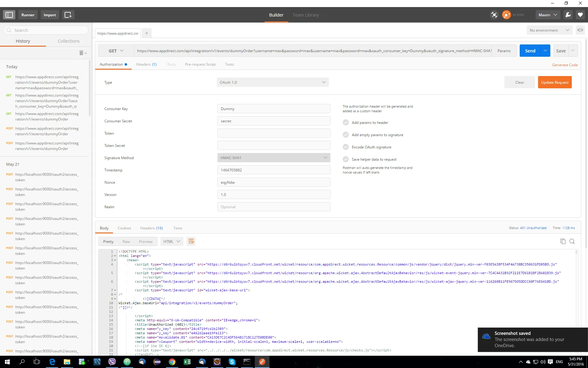Click the trash icon in History
The width and height of the screenshot is (588, 368).
coord(81,53)
